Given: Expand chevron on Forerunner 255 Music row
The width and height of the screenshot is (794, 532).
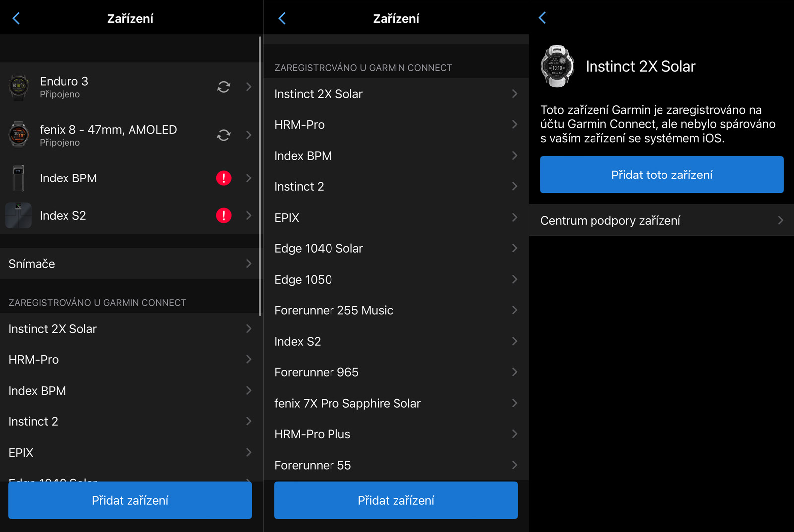Looking at the screenshot, I should pyautogui.click(x=515, y=310).
